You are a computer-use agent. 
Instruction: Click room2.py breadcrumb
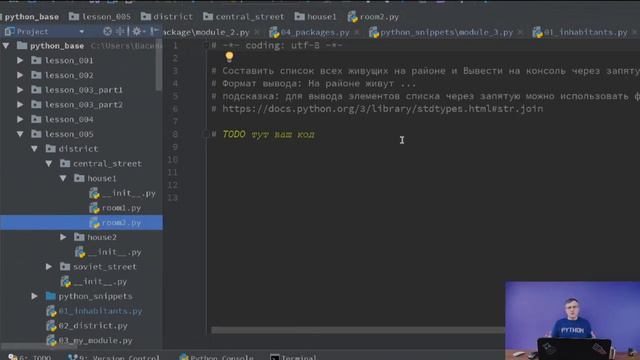[x=373, y=17]
